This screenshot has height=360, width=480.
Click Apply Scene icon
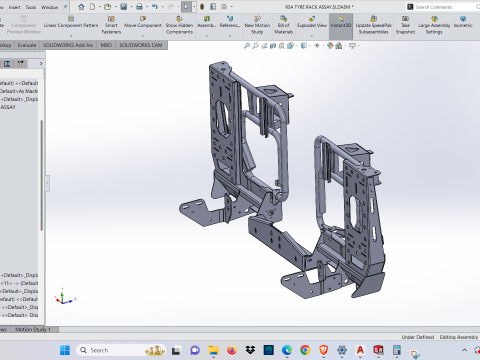(339, 46)
